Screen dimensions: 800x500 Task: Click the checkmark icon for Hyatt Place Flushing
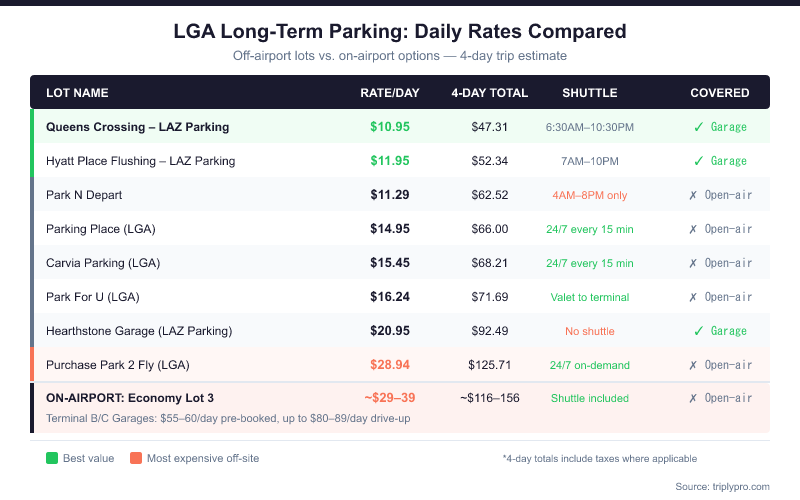(699, 161)
